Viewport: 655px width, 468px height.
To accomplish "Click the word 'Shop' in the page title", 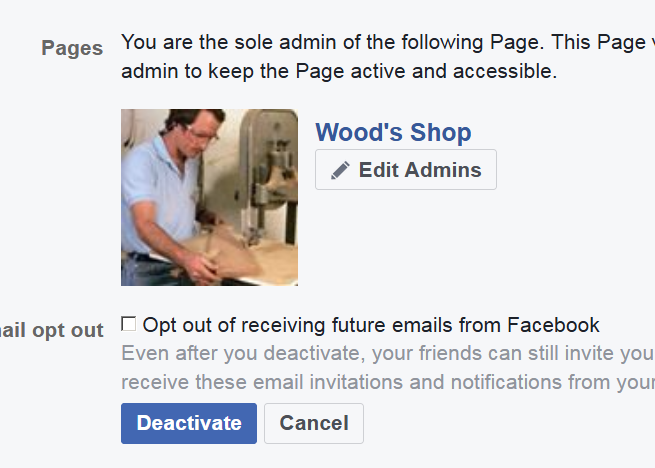I will click(437, 133).
